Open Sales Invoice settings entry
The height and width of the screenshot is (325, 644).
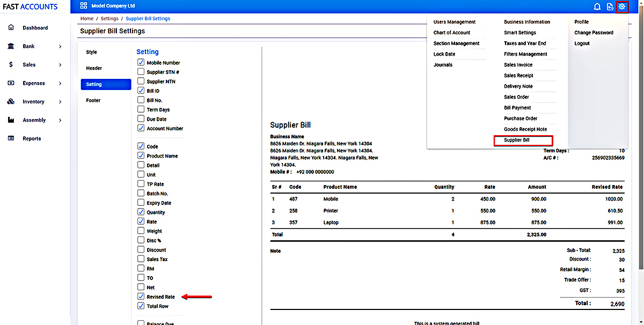pyautogui.click(x=518, y=65)
